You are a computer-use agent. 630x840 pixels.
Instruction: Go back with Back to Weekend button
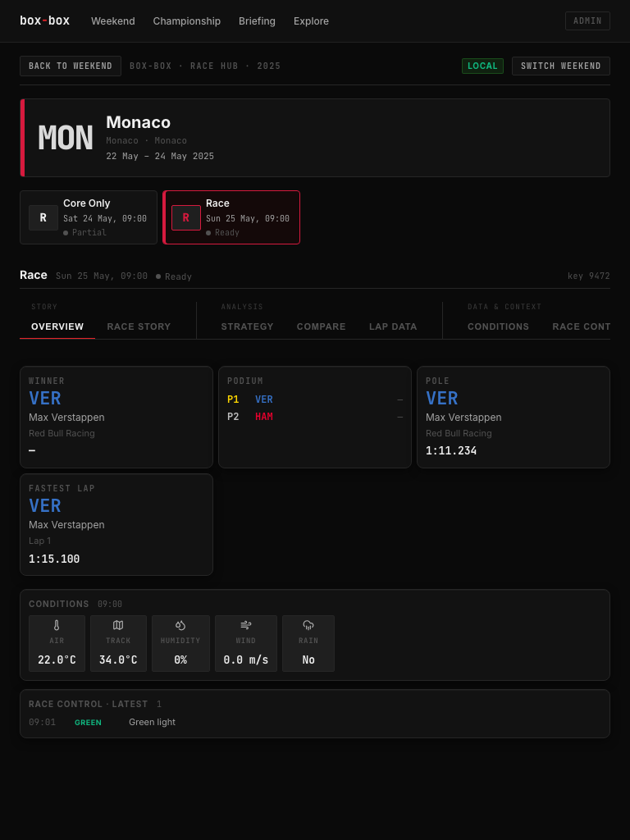(x=71, y=66)
